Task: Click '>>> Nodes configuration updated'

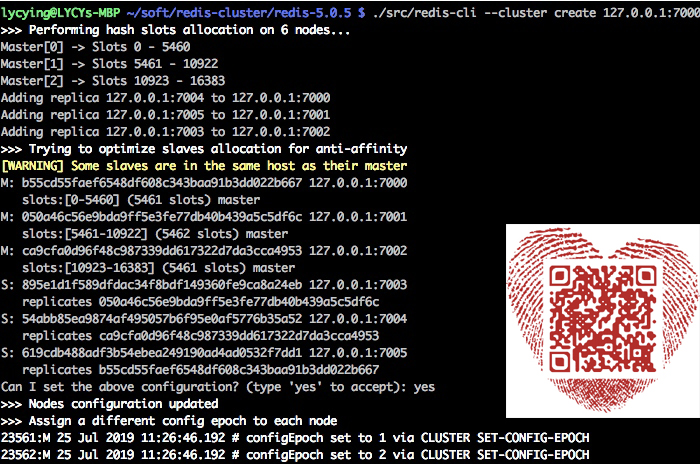Action: tap(109, 404)
